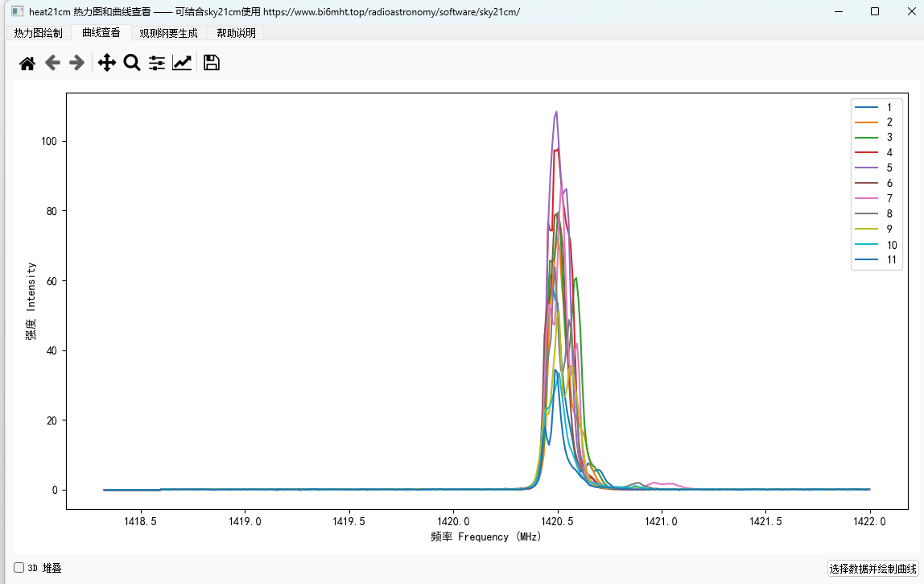Select the zoom-to-rectangle magnifier tool

point(132,63)
